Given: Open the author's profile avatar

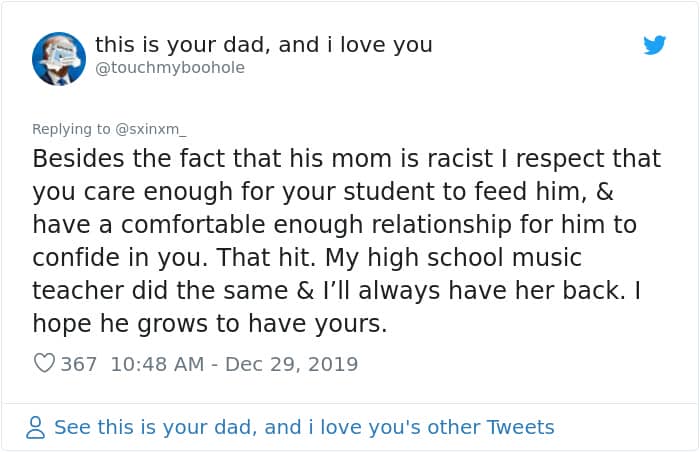Looking at the screenshot, I should click(59, 57).
